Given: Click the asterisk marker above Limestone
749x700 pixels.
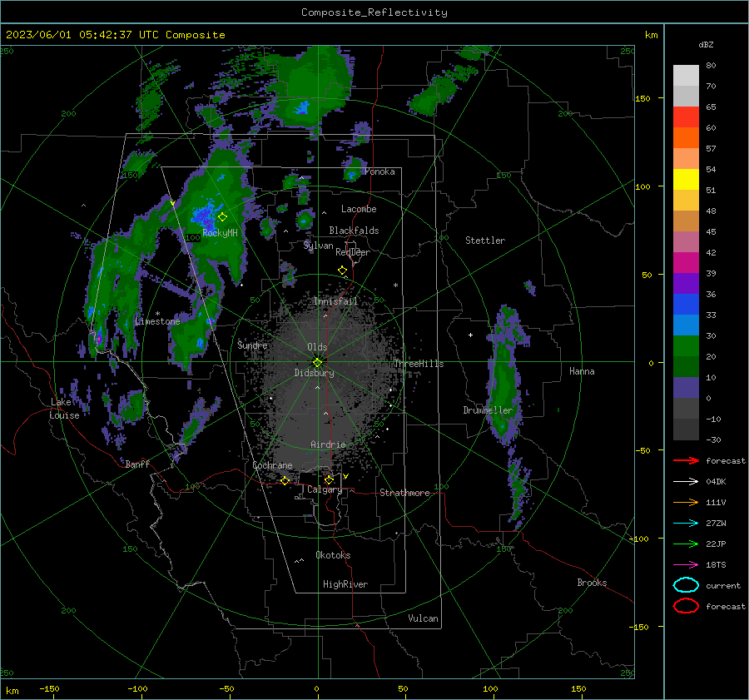Looking at the screenshot, I should click(x=157, y=314).
